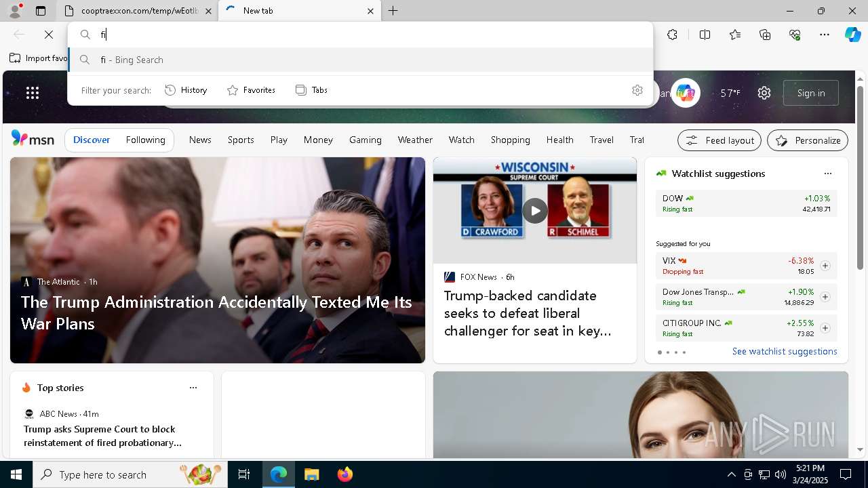The width and height of the screenshot is (868, 488).
Task: Open File Explorer from the taskbar
Action: click(311, 474)
